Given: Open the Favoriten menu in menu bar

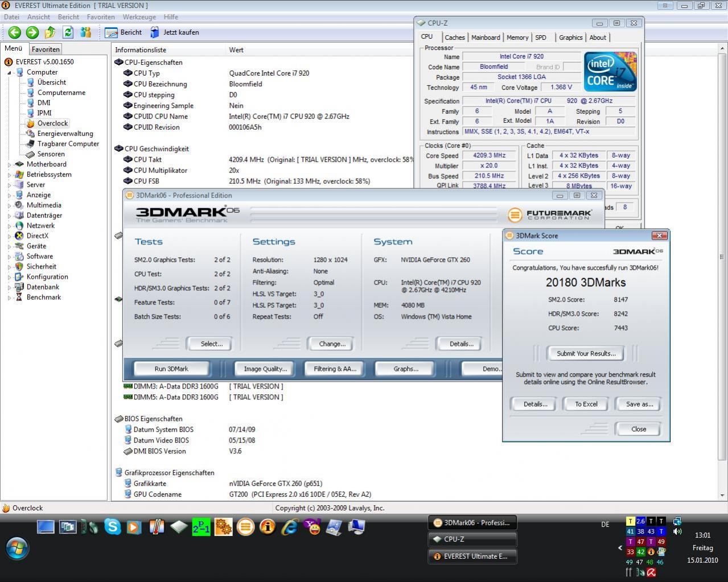Looking at the screenshot, I should tap(101, 17).
